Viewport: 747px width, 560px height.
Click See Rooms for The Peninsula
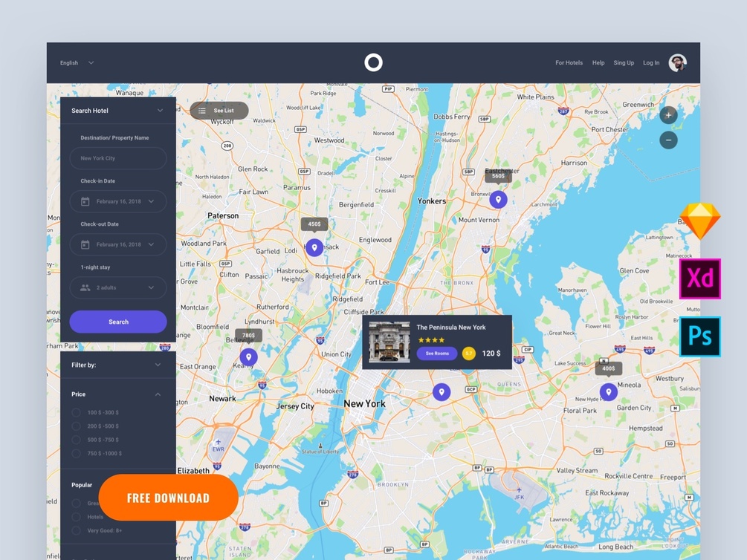[437, 354]
